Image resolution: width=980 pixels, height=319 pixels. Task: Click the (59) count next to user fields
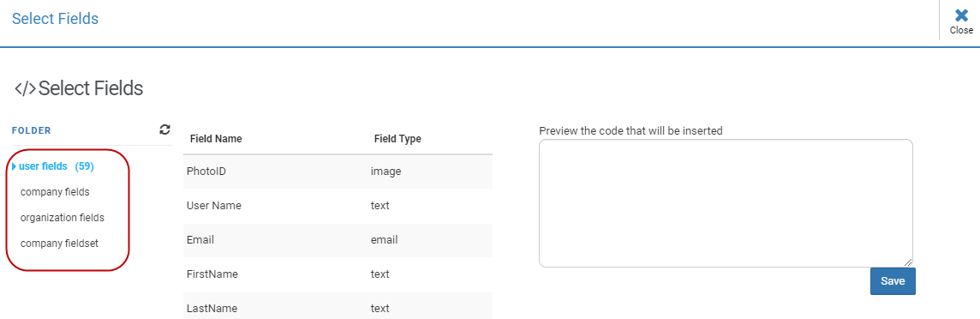[84, 166]
